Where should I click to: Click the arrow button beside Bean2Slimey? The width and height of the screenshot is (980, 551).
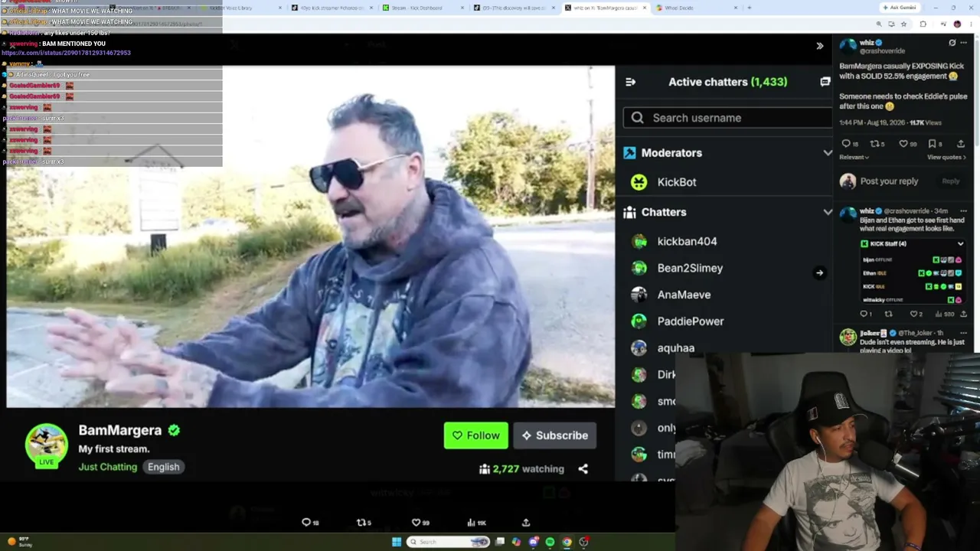pos(819,272)
